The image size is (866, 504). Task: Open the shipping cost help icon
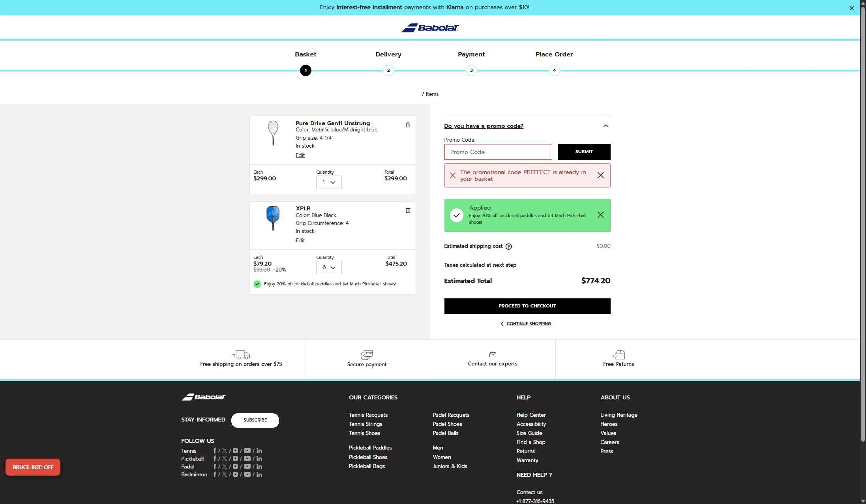pyautogui.click(x=509, y=246)
